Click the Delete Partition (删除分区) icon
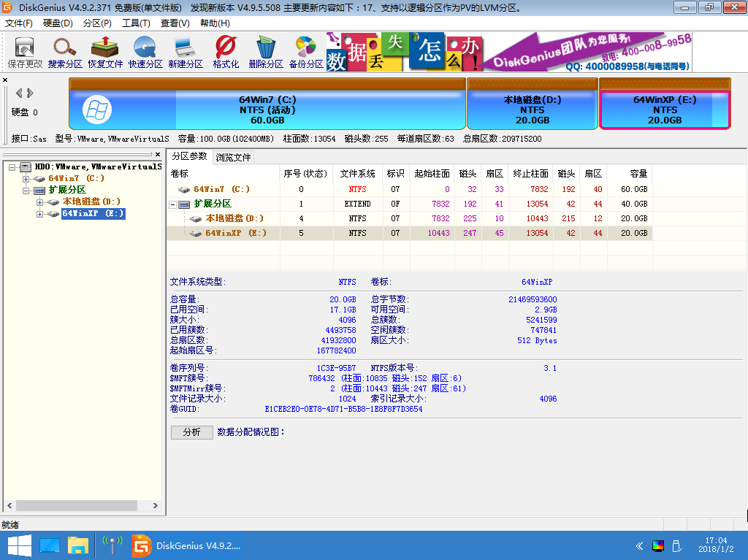Image resolution: width=748 pixels, height=560 pixels. (x=266, y=52)
